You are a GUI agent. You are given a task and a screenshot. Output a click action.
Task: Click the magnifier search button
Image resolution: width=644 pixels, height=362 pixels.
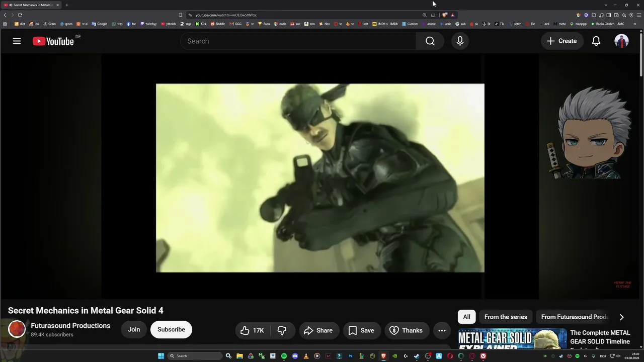click(x=430, y=41)
